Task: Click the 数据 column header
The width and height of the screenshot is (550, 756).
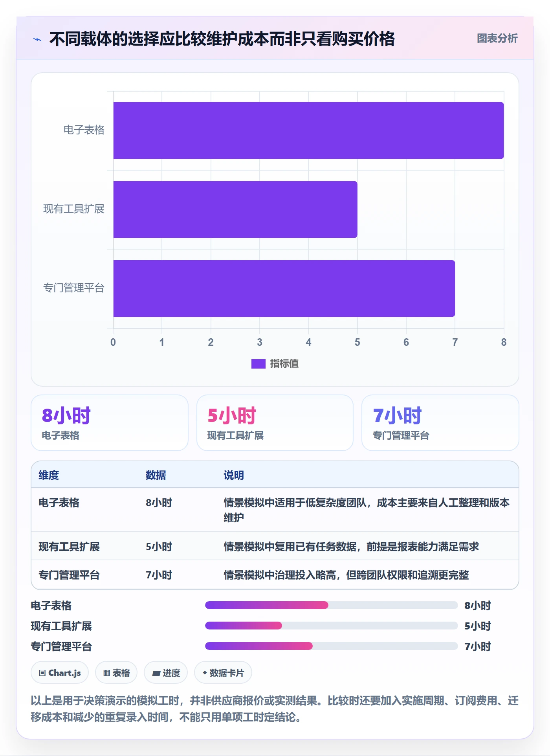Action: [156, 475]
